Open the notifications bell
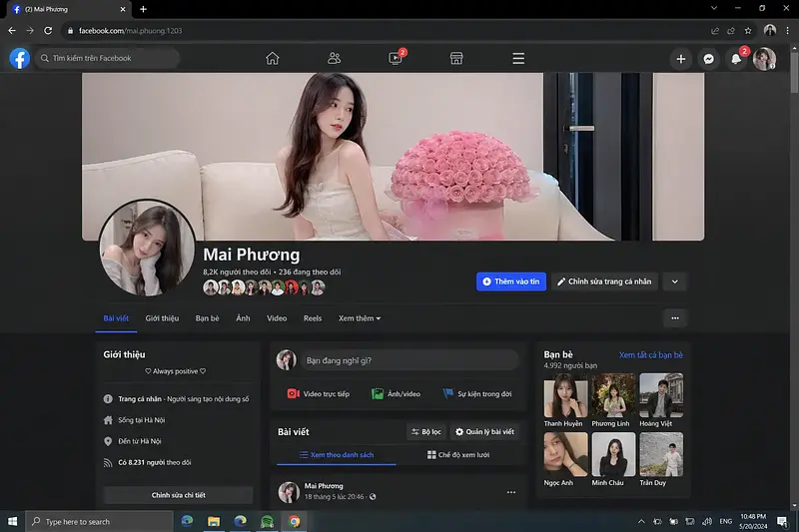Image resolution: width=799 pixels, height=532 pixels. (x=736, y=59)
